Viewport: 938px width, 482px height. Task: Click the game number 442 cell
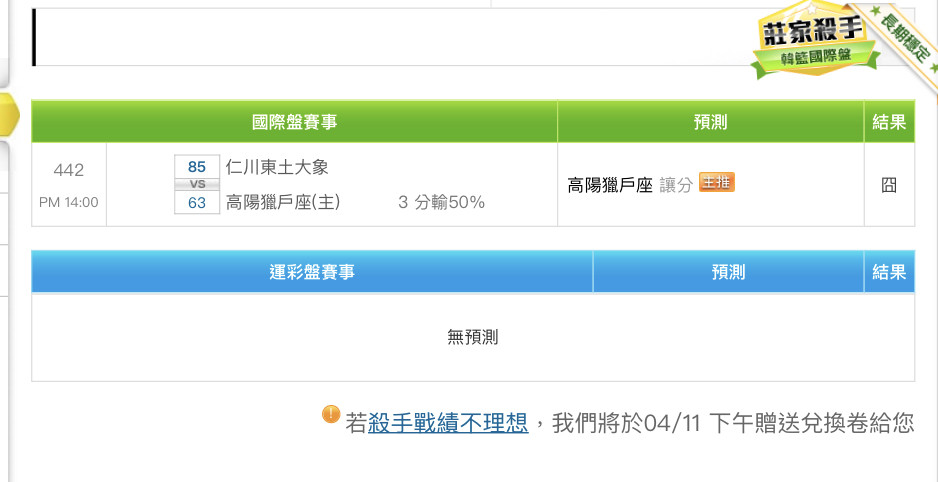point(69,185)
